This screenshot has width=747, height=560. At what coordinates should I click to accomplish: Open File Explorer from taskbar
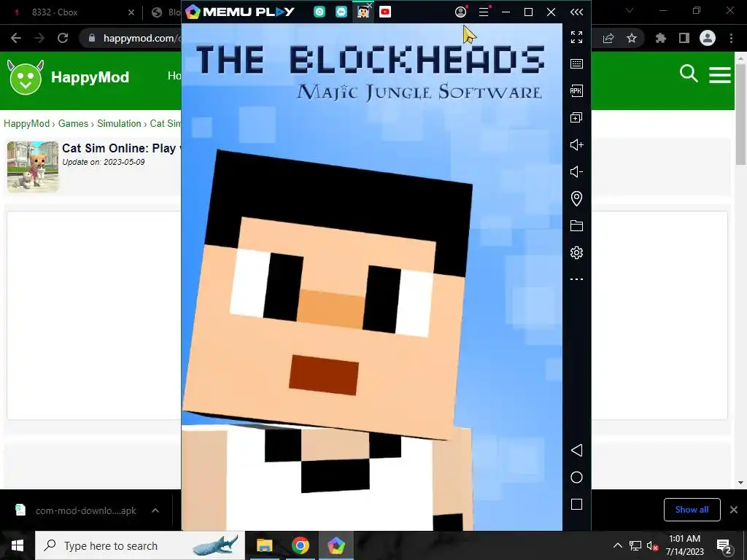pyautogui.click(x=264, y=545)
